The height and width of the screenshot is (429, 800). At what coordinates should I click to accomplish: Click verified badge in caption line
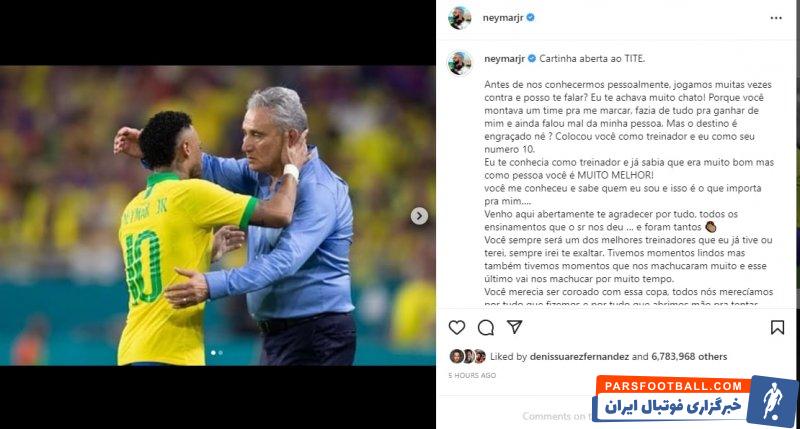[532, 59]
